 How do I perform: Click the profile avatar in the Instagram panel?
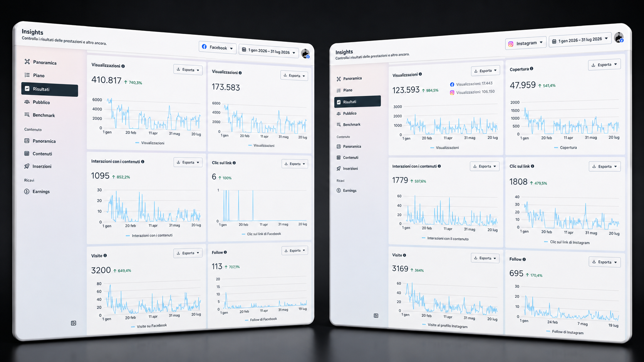point(619,38)
